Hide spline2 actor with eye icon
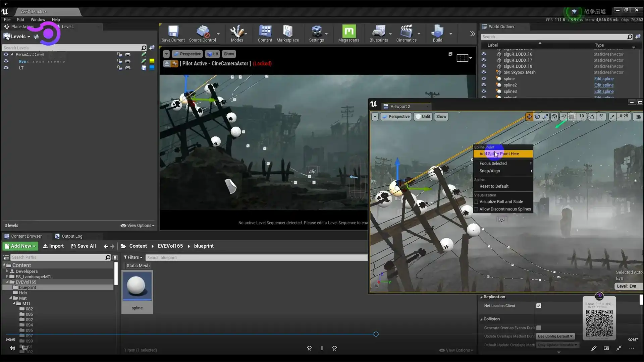Viewport: 644px width, 362px height. click(484, 85)
